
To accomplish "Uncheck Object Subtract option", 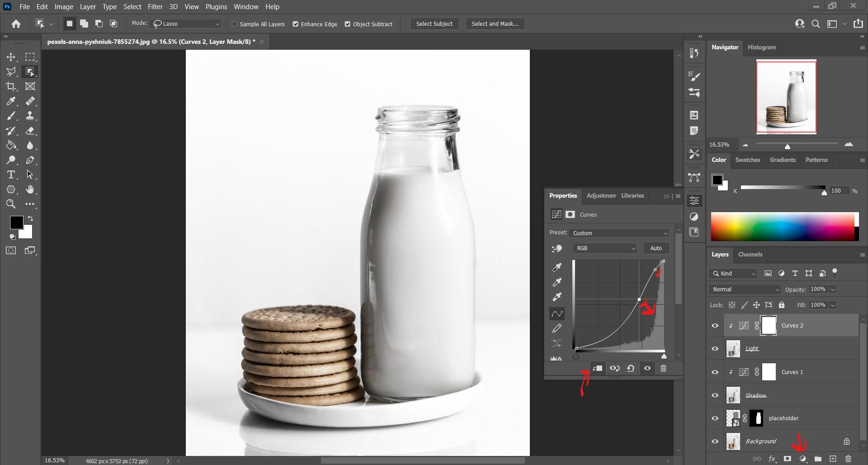I will [348, 24].
